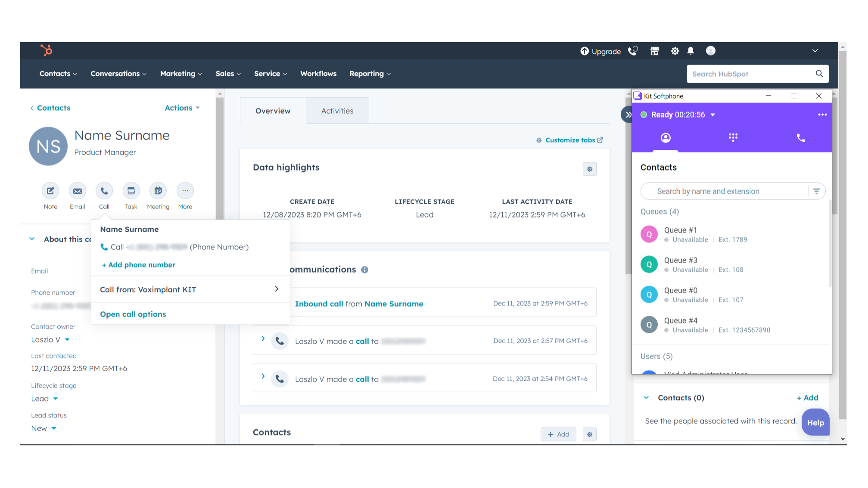Click the Note icon button
The height and width of the screenshot is (488, 868).
point(50,191)
